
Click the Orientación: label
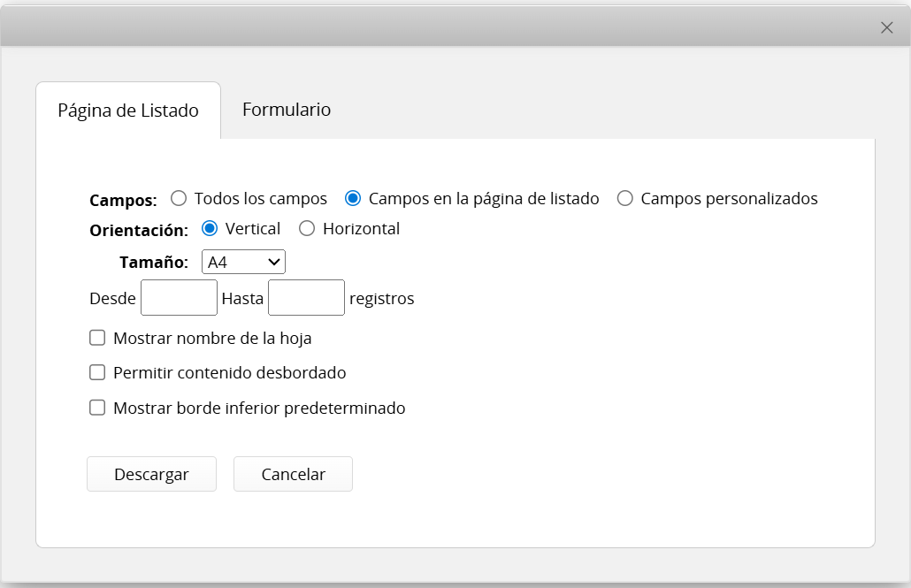click(139, 230)
